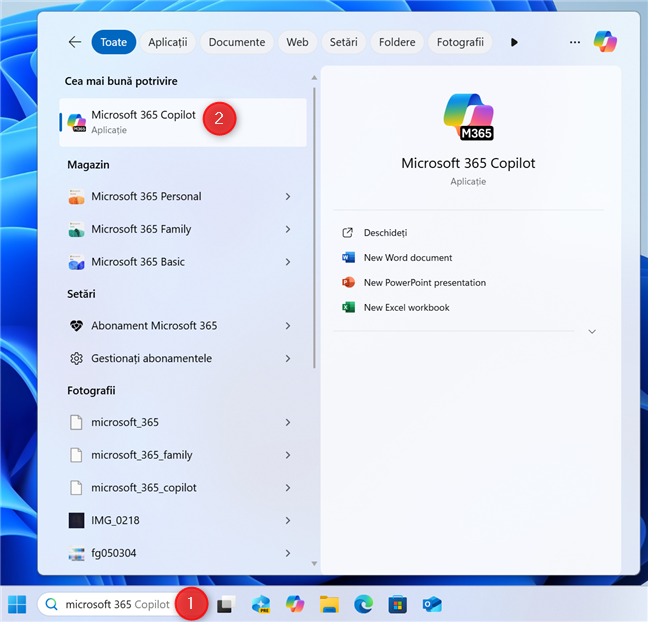This screenshot has height=622, width=648.
Task: Expand Microsoft 365 Basic chevron
Action: pyautogui.click(x=288, y=262)
